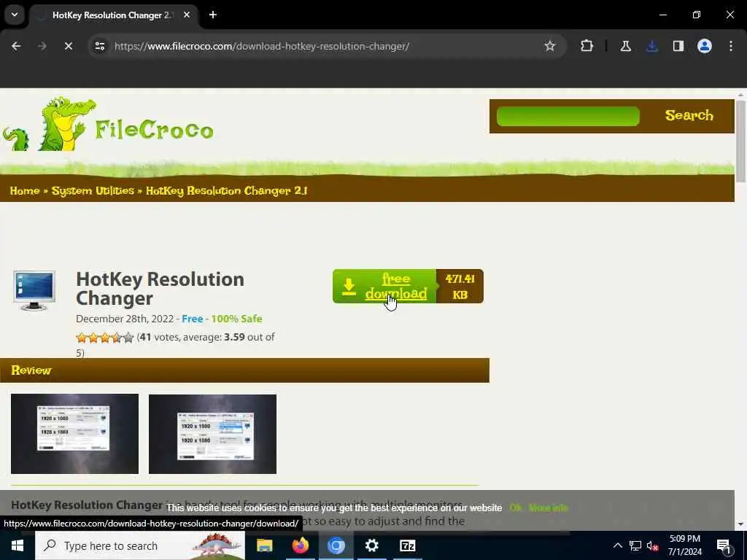Click the 100% Safe label
This screenshot has height=560, width=747.
click(236, 319)
